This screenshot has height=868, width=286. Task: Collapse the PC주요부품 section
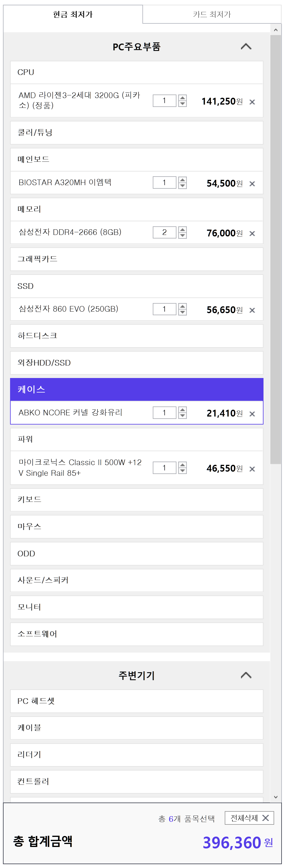pos(246,47)
